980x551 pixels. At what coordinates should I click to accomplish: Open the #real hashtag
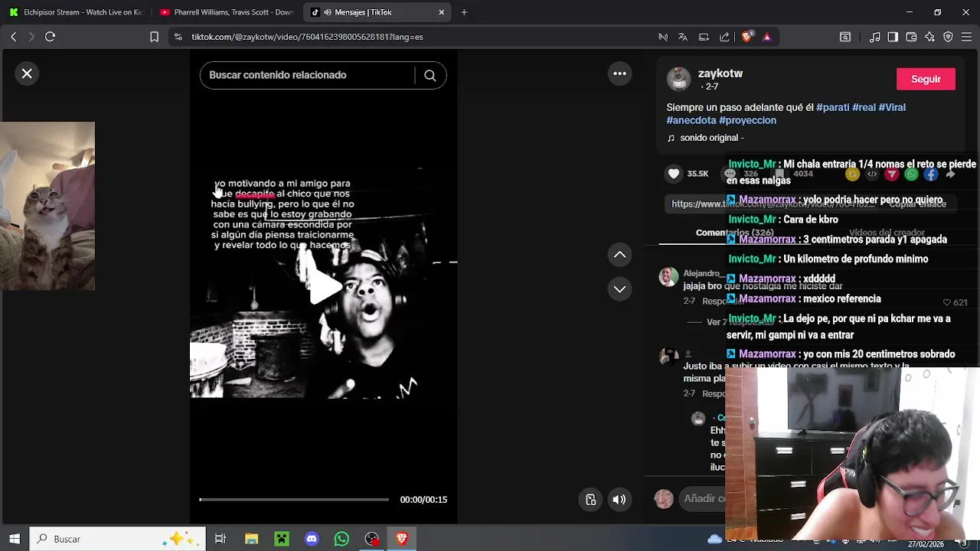[x=864, y=107]
